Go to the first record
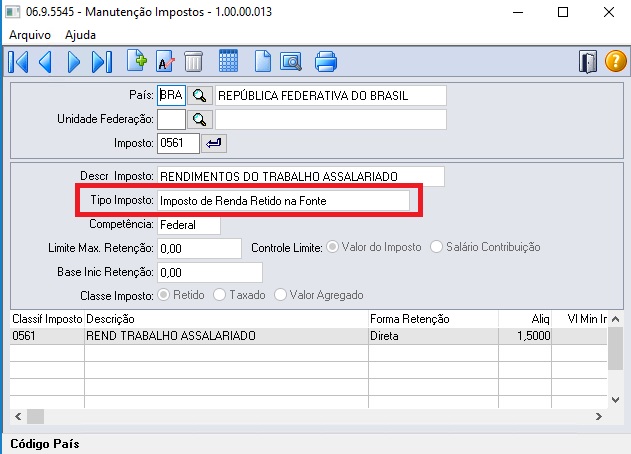The width and height of the screenshot is (631, 454). [x=18, y=62]
